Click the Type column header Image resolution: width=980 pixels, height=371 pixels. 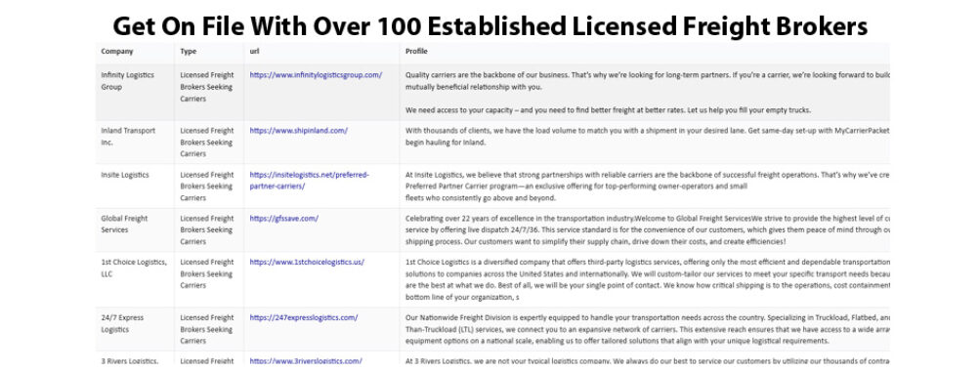coord(189,51)
